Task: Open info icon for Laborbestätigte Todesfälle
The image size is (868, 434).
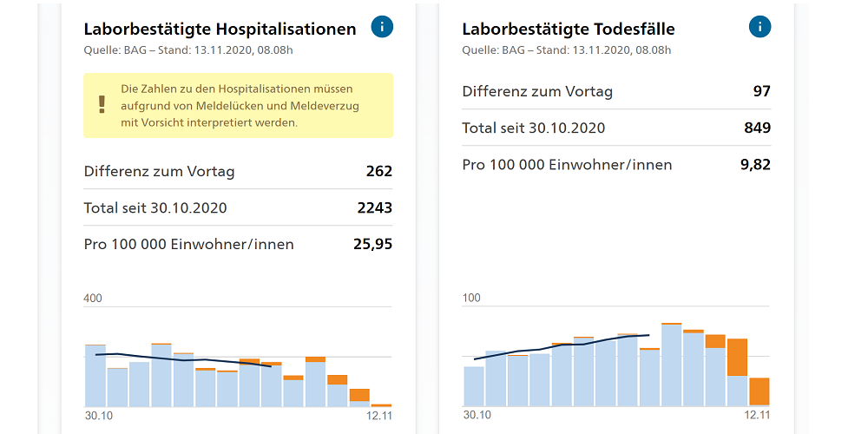Action: point(759,27)
